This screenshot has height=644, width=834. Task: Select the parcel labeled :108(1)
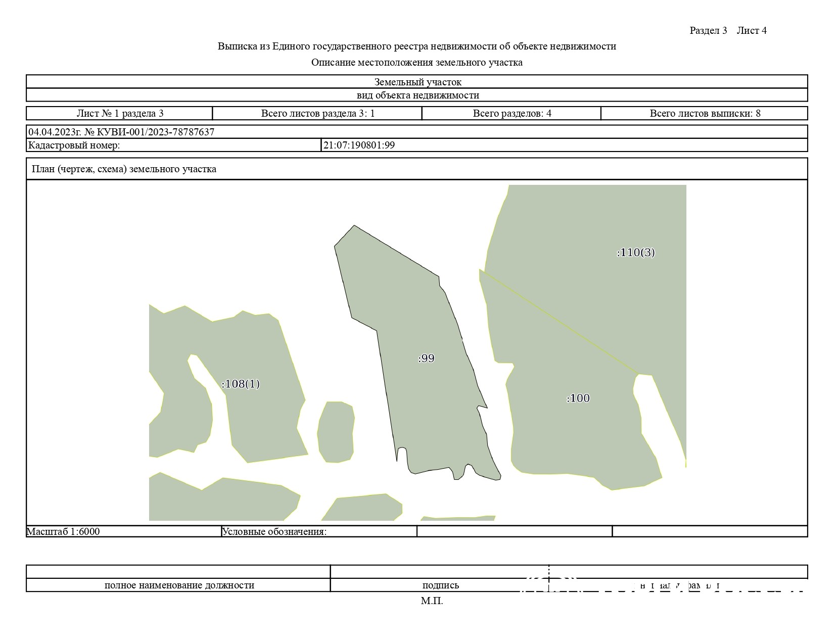241,384
